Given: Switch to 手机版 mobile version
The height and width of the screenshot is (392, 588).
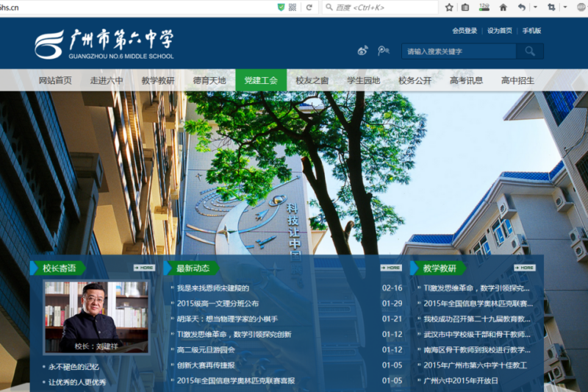Looking at the screenshot, I should pos(531,31).
